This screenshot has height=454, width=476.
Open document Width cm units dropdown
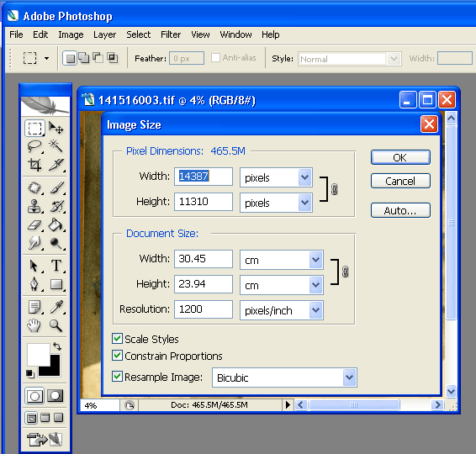point(315,260)
